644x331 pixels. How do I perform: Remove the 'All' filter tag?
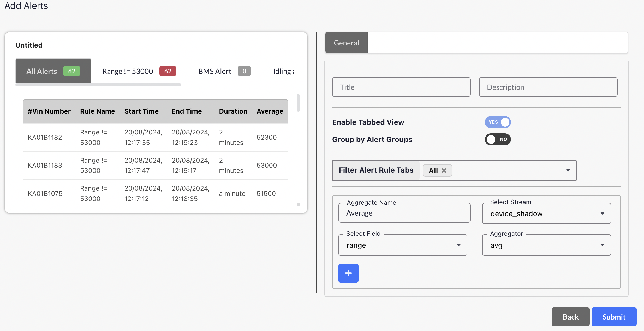tap(444, 170)
